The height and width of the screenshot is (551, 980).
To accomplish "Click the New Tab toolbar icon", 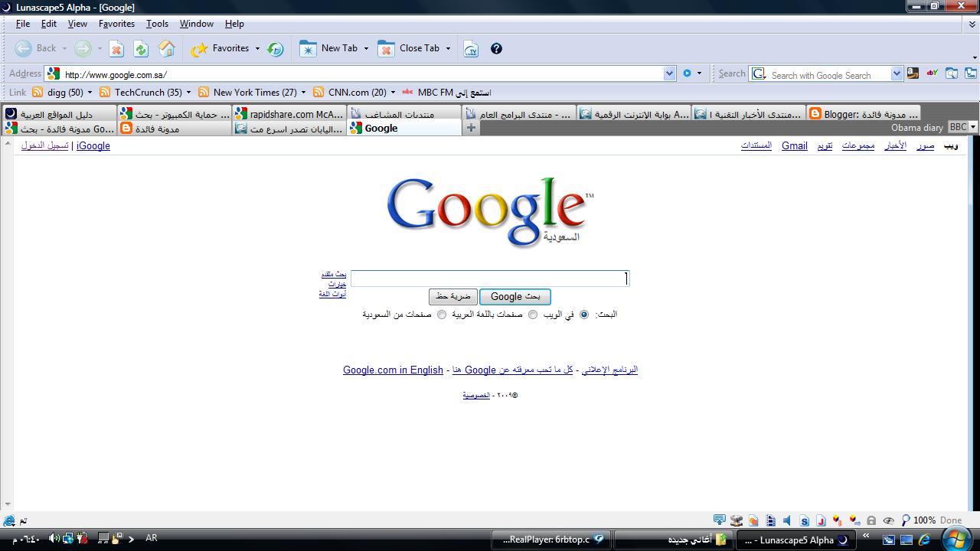I will pyautogui.click(x=308, y=48).
